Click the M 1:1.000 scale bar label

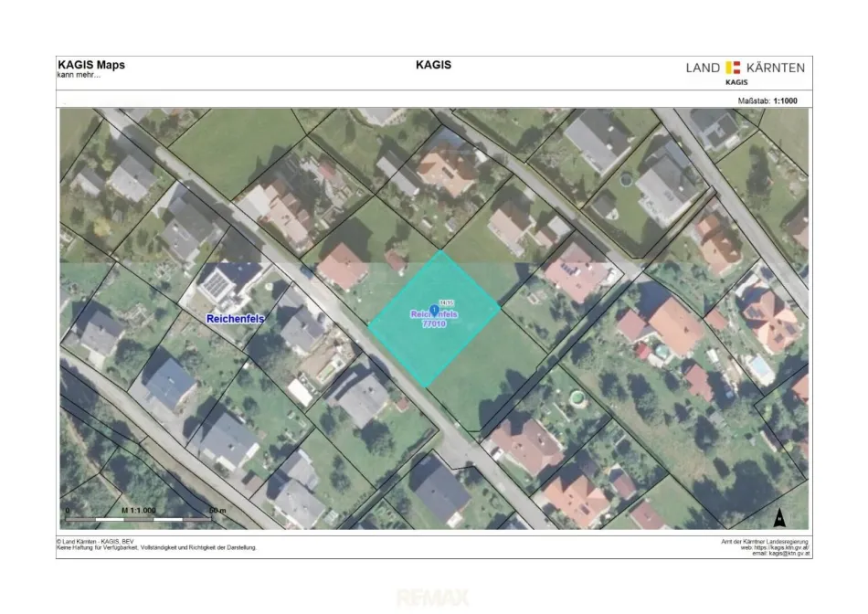pyautogui.click(x=138, y=511)
